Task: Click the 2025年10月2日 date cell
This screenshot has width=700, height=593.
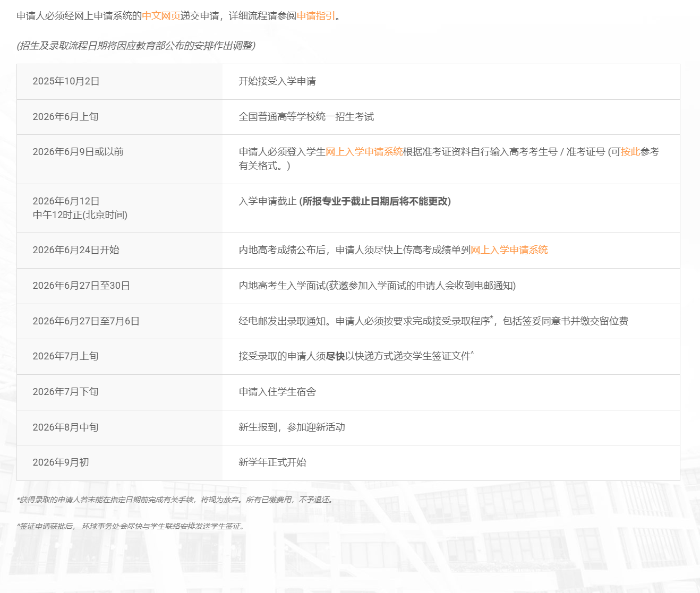Action: point(66,81)
